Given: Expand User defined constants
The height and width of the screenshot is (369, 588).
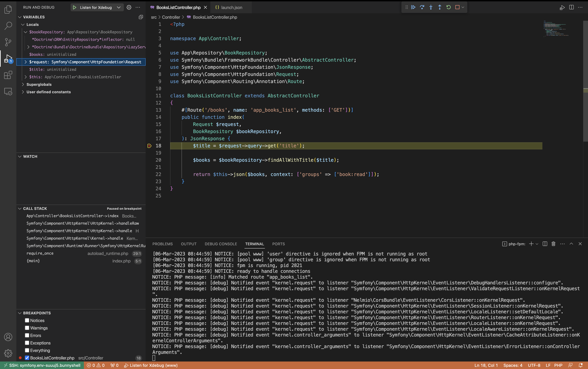Looking at the screenshot, I should click(23, 92).
